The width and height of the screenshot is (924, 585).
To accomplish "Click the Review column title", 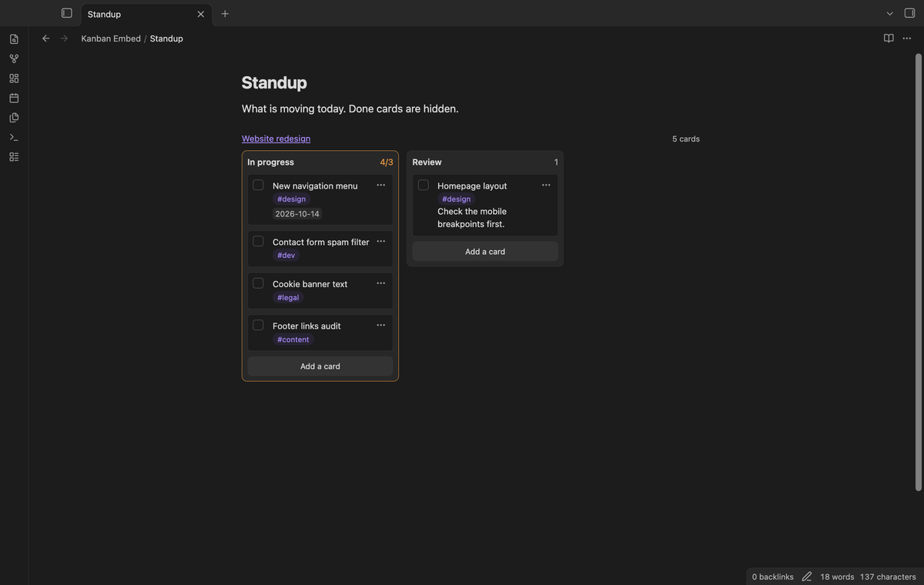I will pyautogui.click(x=427, y=162).
